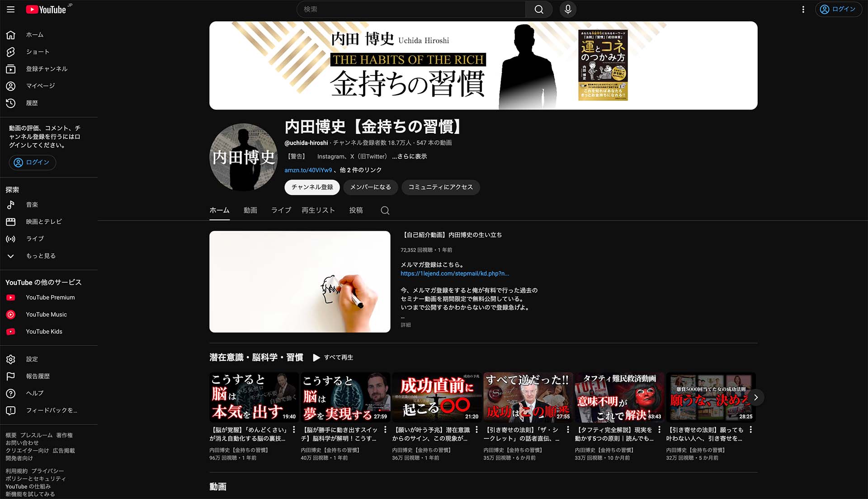Image resolution: width=868 pixels, height=499 pixels.
Task: Expand もっと見る in the 探索 section
Action: [x=40, y=255]
